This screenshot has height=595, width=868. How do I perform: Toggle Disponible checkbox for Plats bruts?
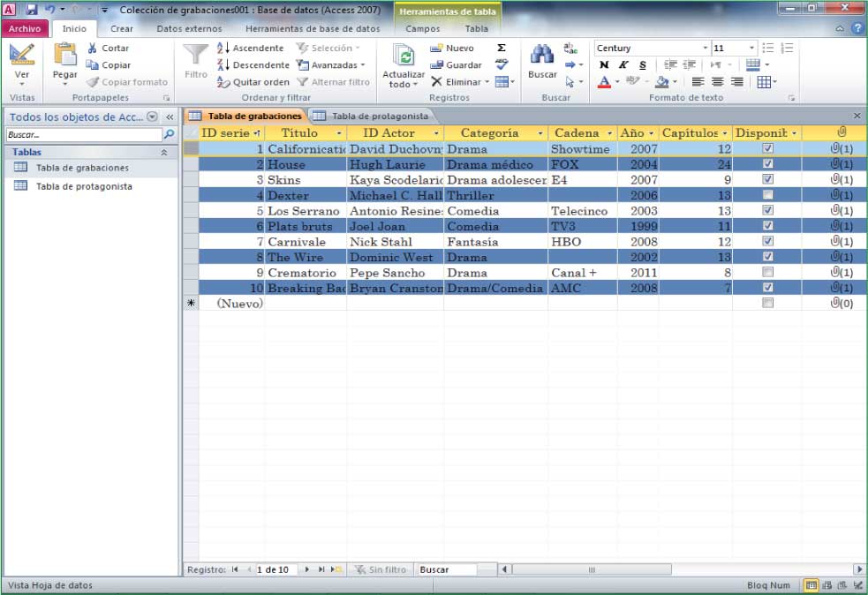(x=767, y=226)
